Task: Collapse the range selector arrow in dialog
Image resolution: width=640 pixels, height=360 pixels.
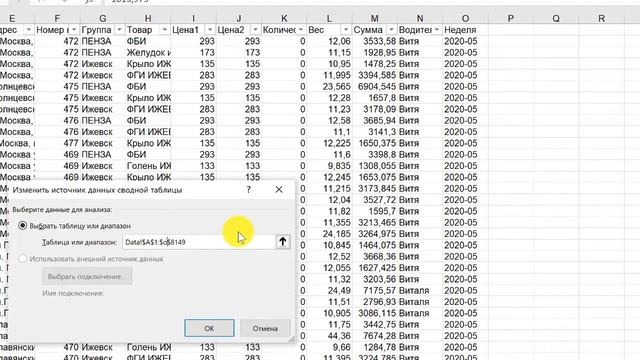Action: click(x=282, y=242)
